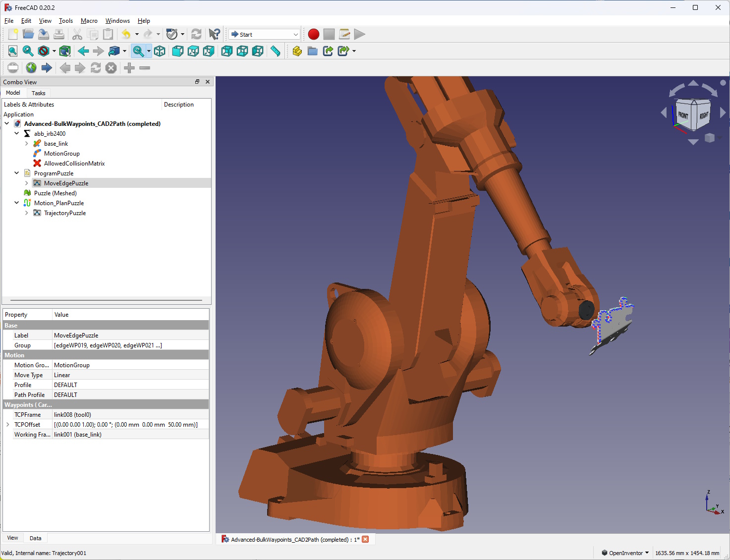Select TrajectoryPuzzle in the model tree
The image size is (730, 560).
pyautogui.click(x=65, y=213)
